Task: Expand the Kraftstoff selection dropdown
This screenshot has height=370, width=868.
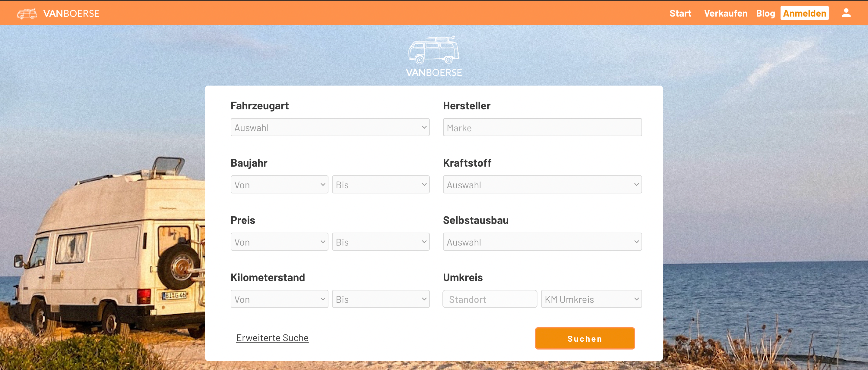Action: coord(542,184)
